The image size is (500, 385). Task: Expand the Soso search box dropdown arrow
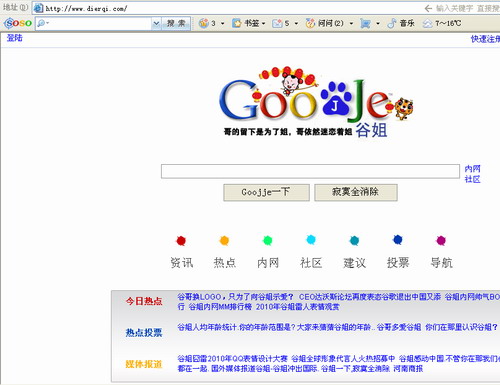(x=156, y=23)
